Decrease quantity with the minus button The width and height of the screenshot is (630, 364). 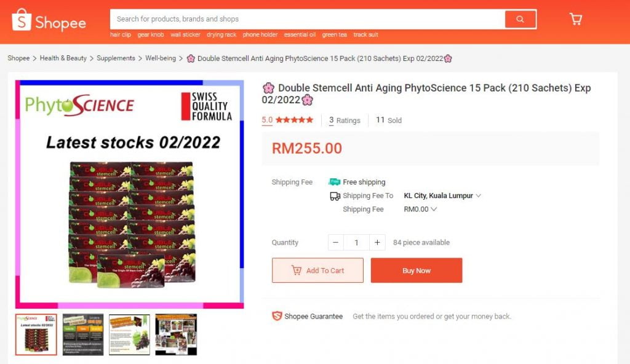point(335,242)
